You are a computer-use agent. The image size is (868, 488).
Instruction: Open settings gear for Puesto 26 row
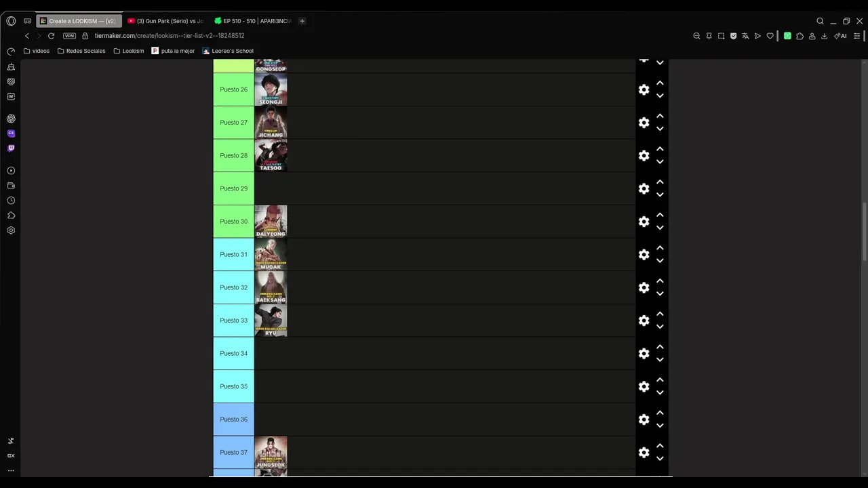coord(644,89)
